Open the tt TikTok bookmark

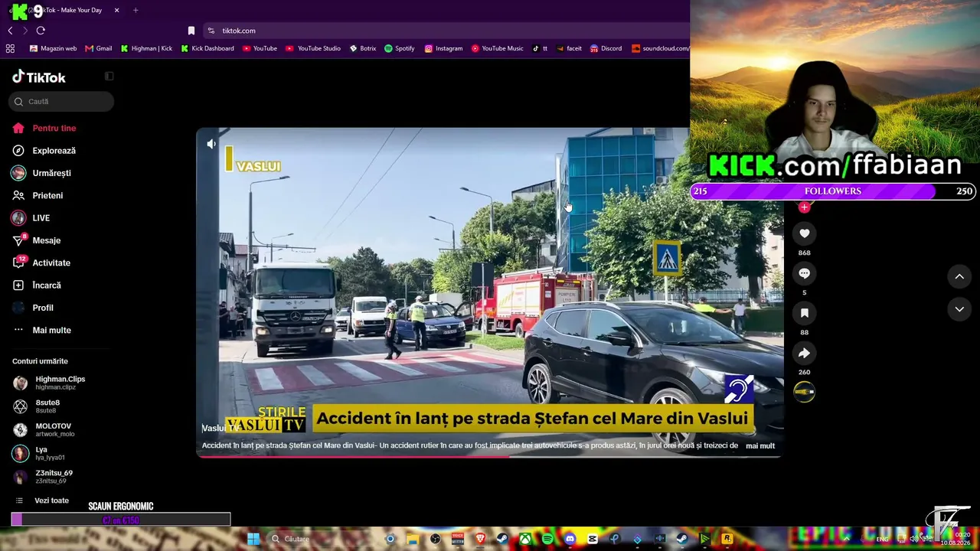click(x=540, y=48)
